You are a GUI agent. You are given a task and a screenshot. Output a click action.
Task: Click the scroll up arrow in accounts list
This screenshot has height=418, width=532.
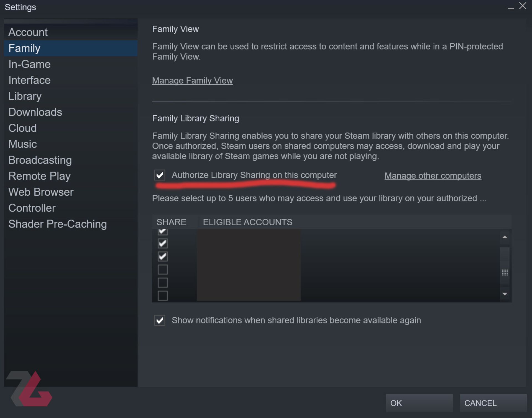[505, 237]
